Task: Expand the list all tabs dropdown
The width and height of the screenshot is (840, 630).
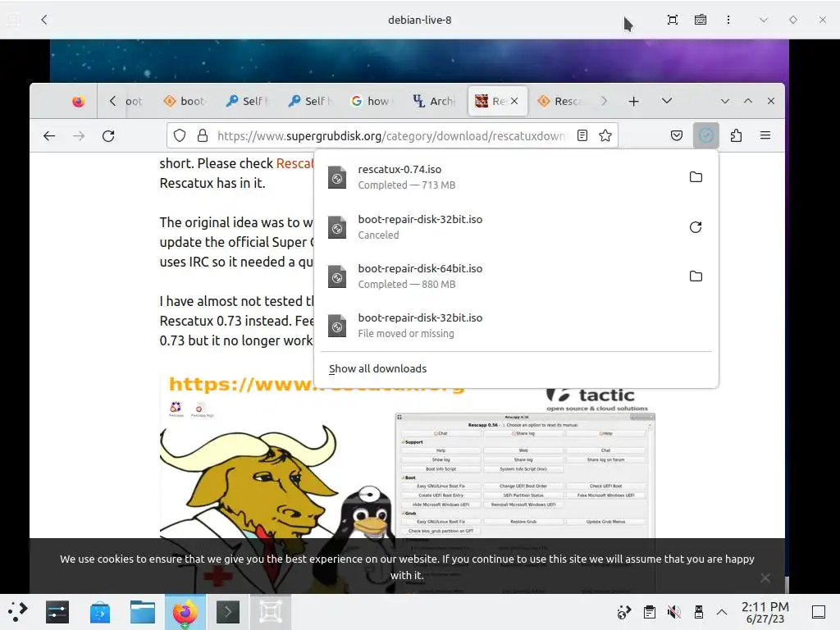Action: click(x=666, y=101)
